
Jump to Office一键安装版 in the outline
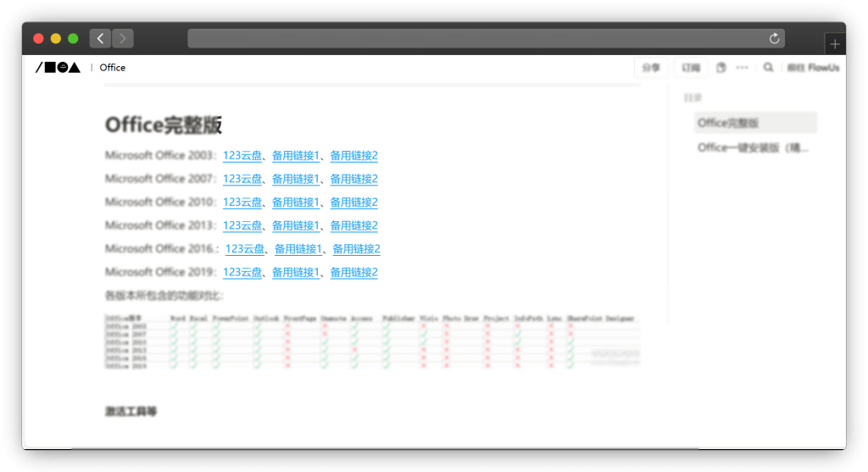753,147
